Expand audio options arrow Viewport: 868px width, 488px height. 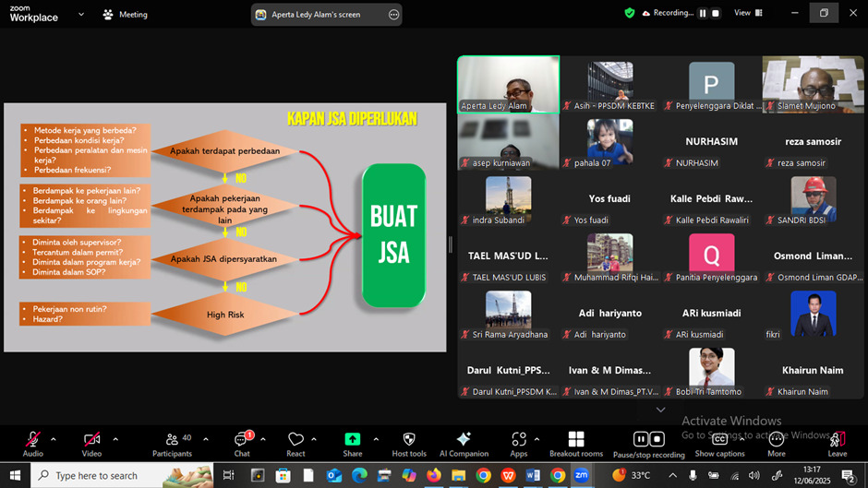54,439
